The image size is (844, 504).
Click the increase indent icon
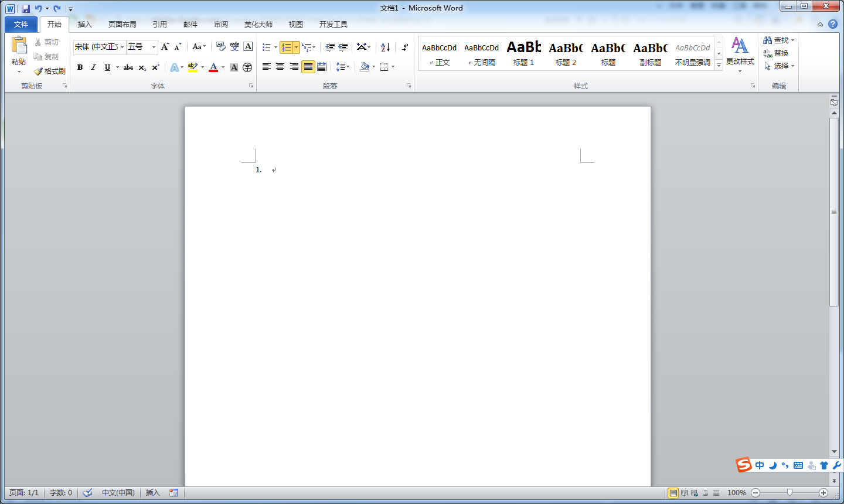pos(343,47)
